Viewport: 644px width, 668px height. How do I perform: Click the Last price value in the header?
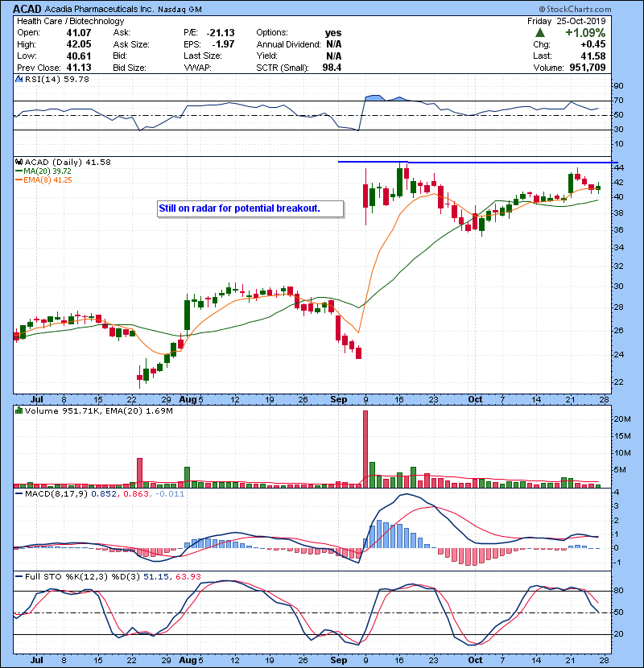[593, 56]
